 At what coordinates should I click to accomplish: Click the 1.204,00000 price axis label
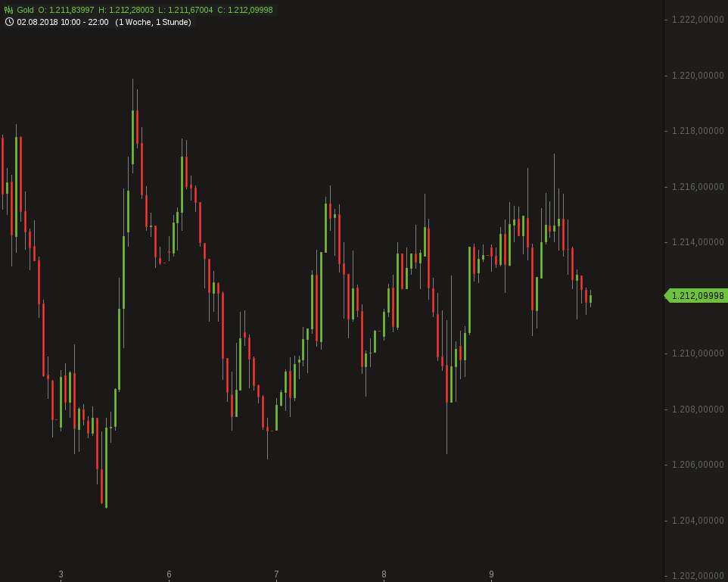(698, 521)
